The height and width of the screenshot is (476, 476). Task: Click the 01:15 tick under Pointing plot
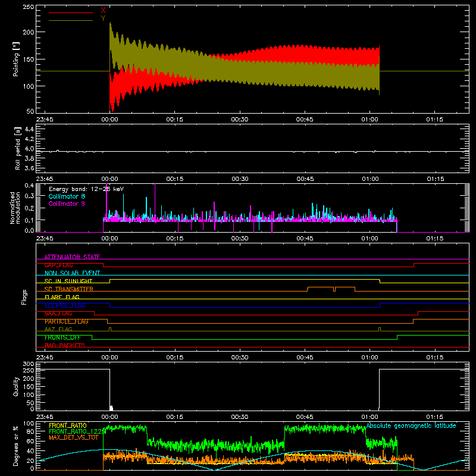pyautogui.click(x=434, y=120)
